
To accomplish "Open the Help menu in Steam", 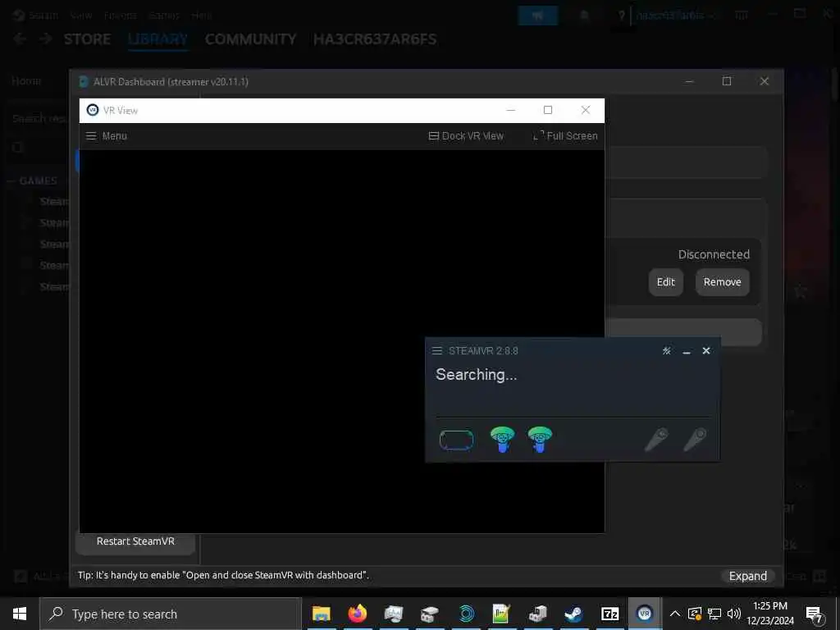I will [x=202, y=15].
